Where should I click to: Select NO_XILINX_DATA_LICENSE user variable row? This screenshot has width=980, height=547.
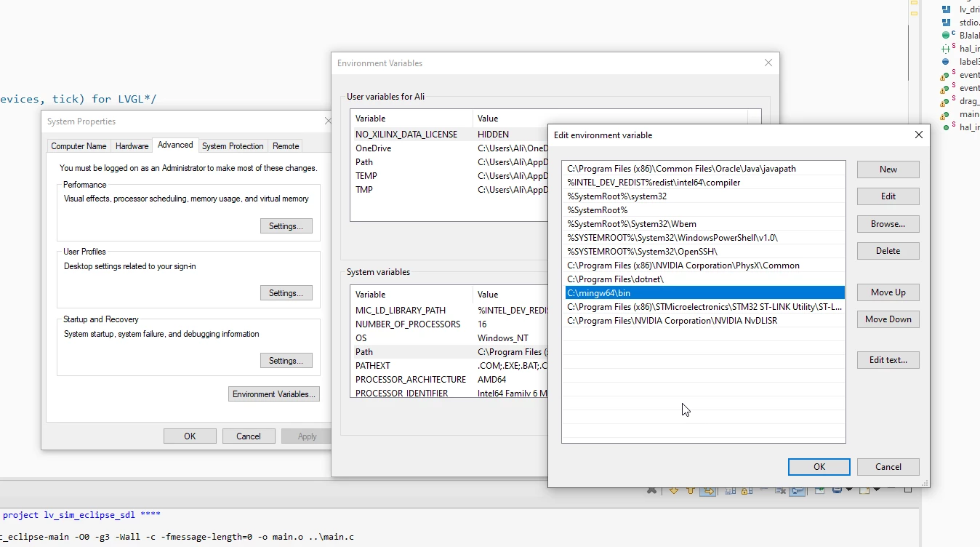tap(449, 135)
